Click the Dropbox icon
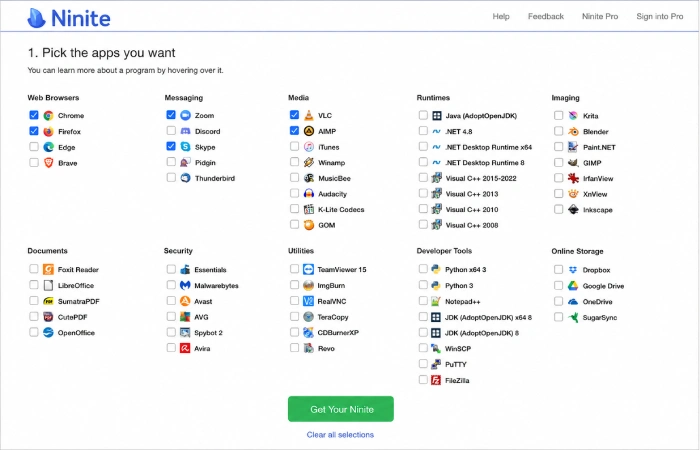The height and width of the screenshot is (450, 700). (573, 270)
